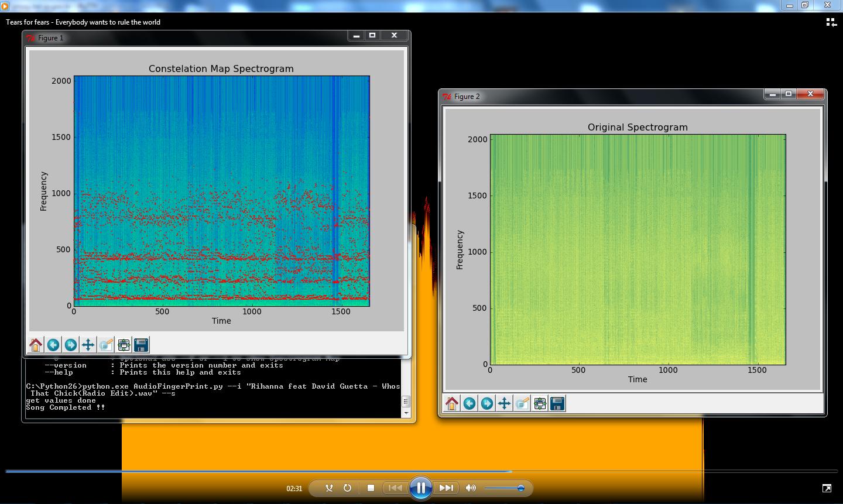Click the 'Song Completed !!' console line
Viewport: 843px width, 504px height.
point(66,407)
